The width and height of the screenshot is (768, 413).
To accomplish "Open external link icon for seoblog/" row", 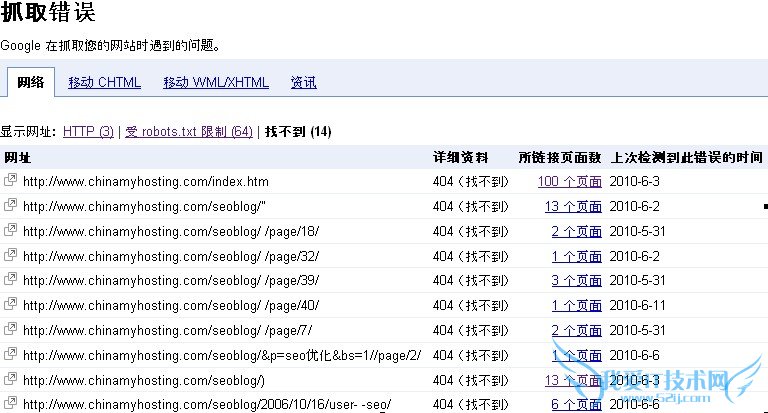I will pos(10,205).
